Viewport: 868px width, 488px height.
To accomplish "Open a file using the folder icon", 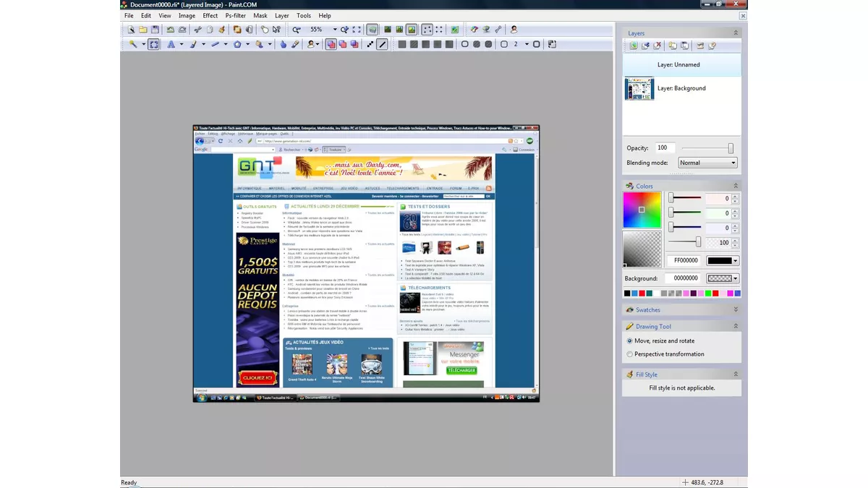I will pos(144,29).
